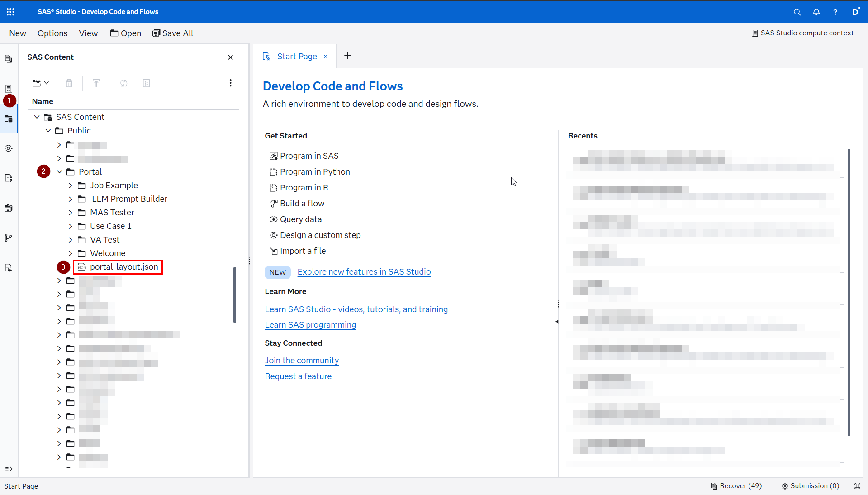This screenshot has width=868, height=495.
Task: Collapse the Portal folder
Action: click(x=59, y=172)
